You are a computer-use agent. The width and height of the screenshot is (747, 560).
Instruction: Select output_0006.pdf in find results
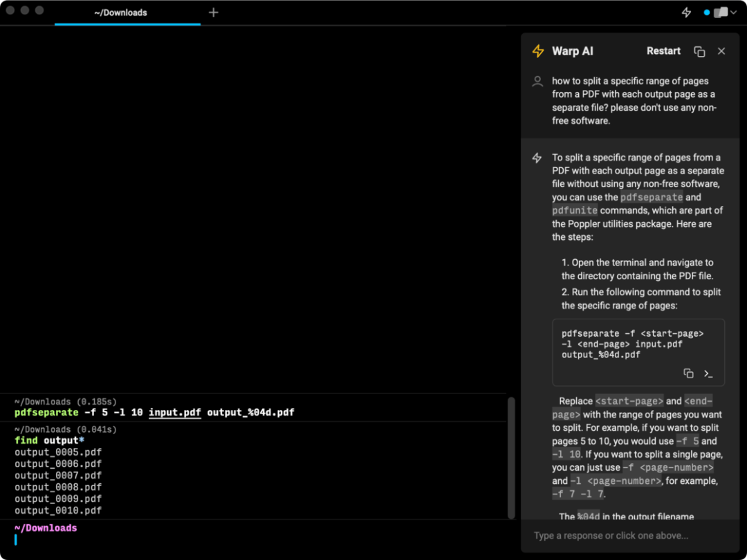point(58,464)
